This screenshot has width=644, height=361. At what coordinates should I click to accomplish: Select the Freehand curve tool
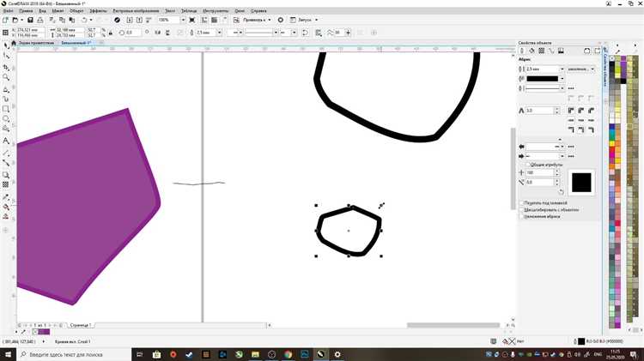tap(6, 89)
